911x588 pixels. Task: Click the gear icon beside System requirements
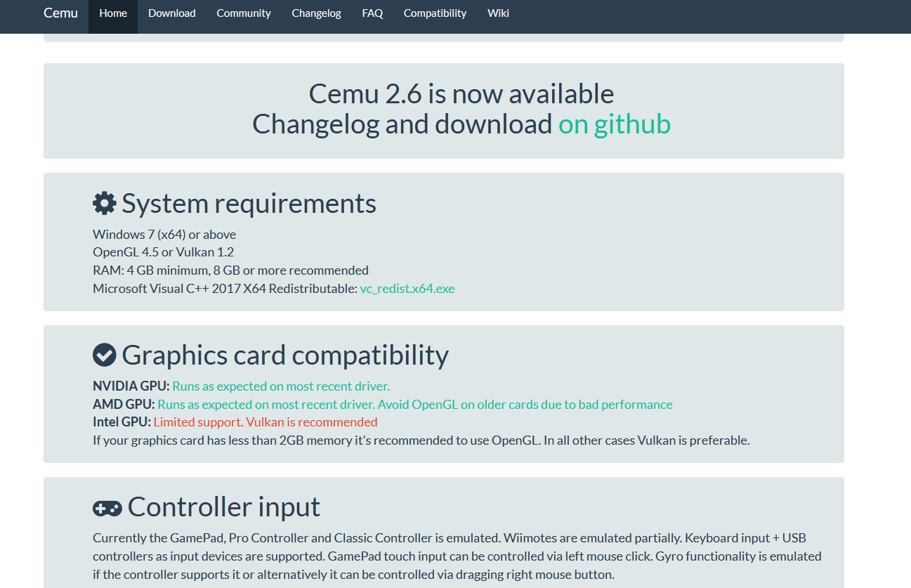[104, 204]
